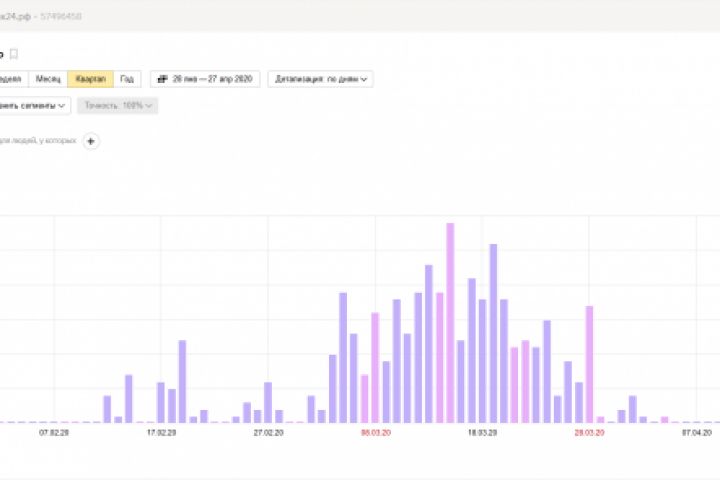Click the 07.04.20 axis date label

point(697,433)
